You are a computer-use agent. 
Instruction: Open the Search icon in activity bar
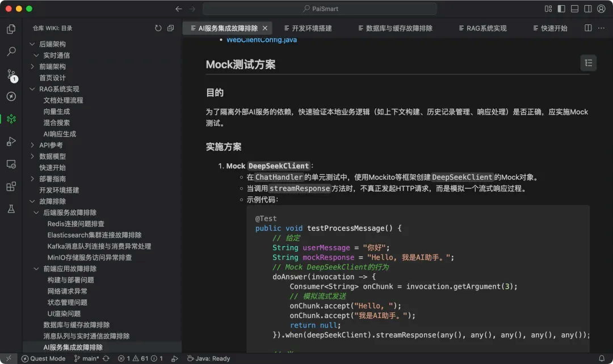click(11, 51)
